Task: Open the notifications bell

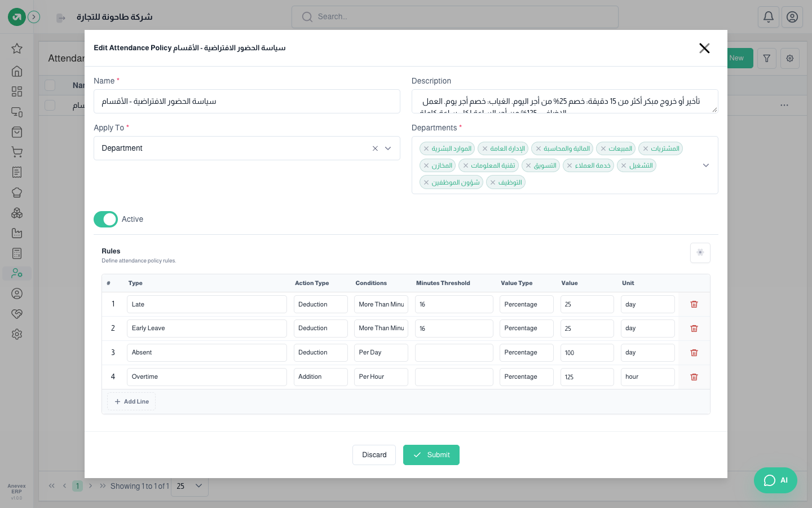Action: pyautogui.click(x=769, y=17)
